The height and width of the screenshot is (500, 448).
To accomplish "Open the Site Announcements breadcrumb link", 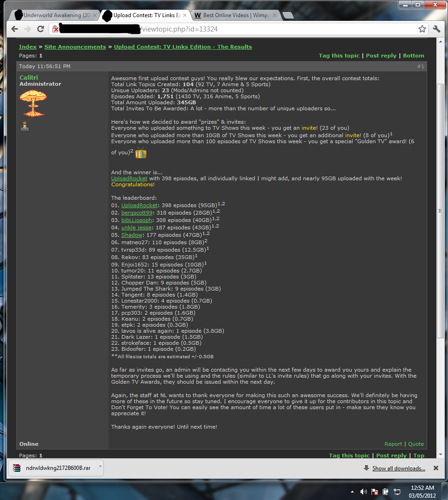I will pyautogui.click(x=75, y=47).
